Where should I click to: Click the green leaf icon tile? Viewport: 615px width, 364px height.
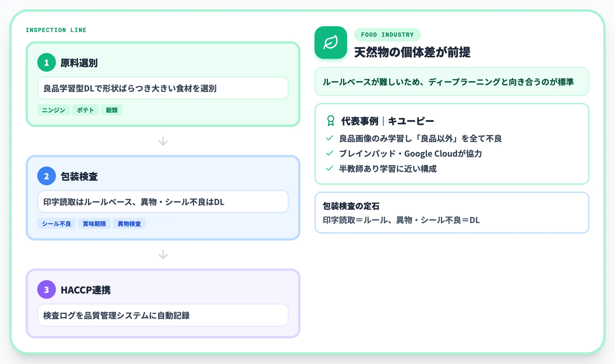click(331, 43)
